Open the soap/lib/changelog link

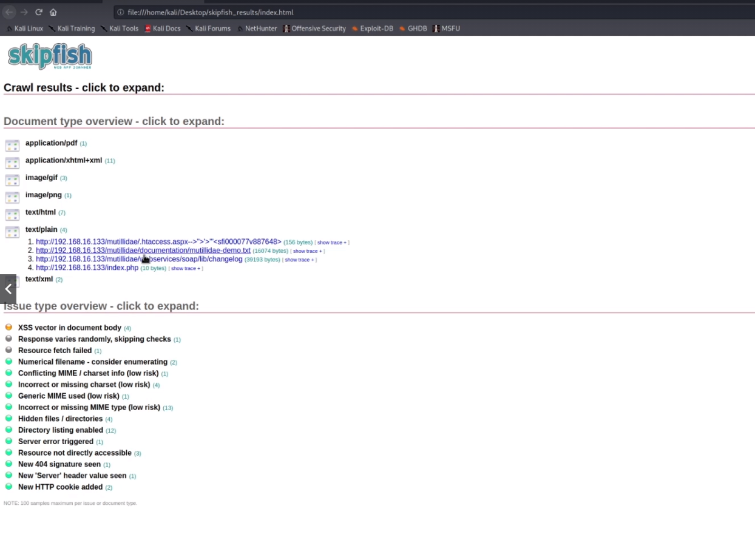pos(194,259)
